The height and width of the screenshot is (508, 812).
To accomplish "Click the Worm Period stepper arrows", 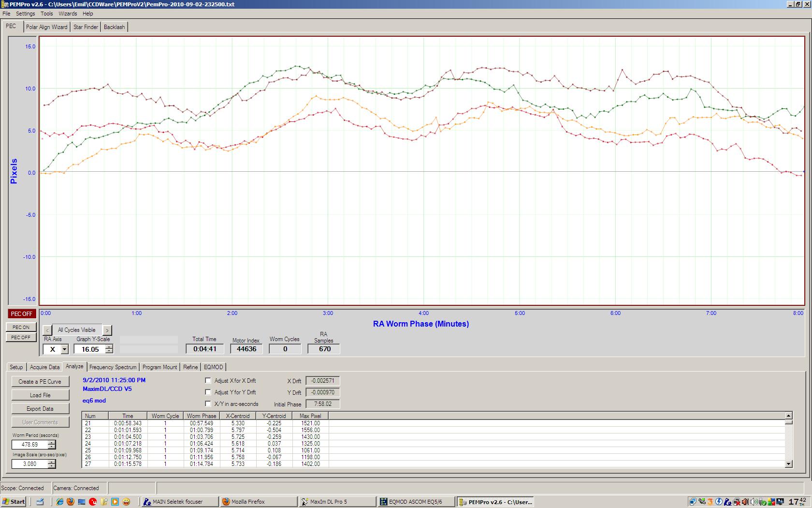I will click(52, 445).
